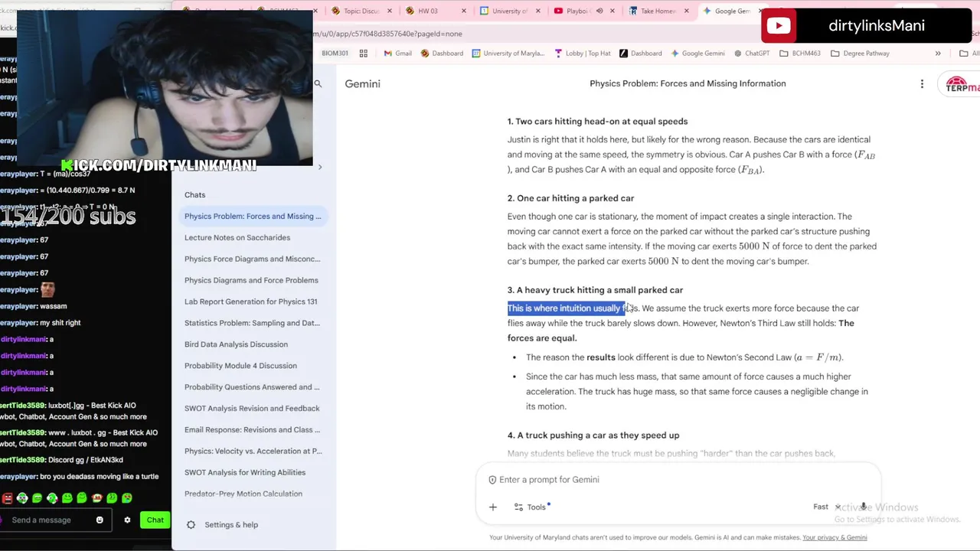The height and width of the screenshot is (551, 980).
Task: Open the Physics Diagrams and Force Problems chat
Action: pyautogui.click(x=251, y=280)
